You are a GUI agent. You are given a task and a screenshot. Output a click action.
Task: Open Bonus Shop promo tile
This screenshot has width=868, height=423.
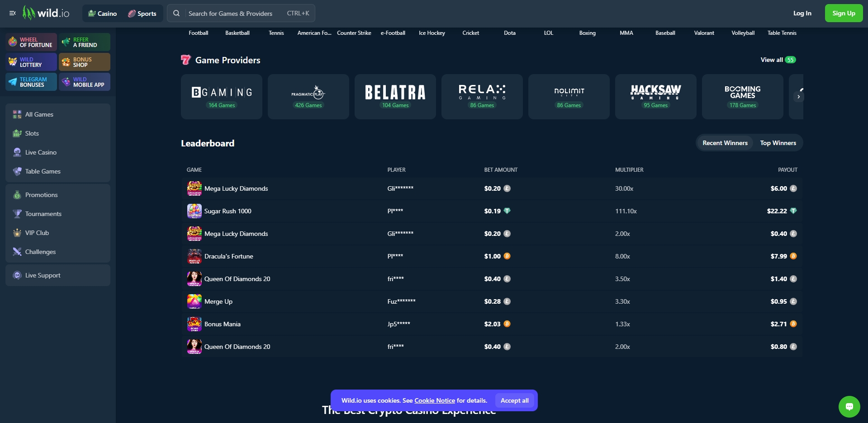pos(85,62)
